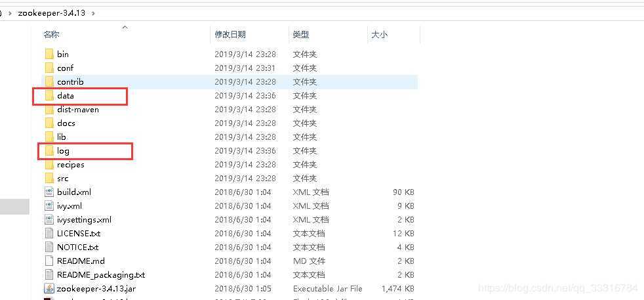This screenshot has width=644, height=300.
Task: Select the NOTICE.txt file name
Action: click(78, 247)
